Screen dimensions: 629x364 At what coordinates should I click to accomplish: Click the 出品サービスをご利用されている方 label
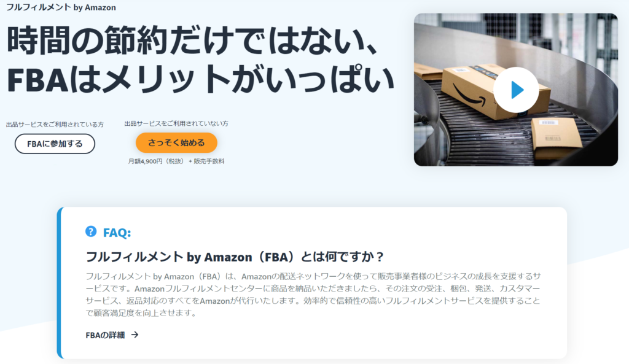55,125
